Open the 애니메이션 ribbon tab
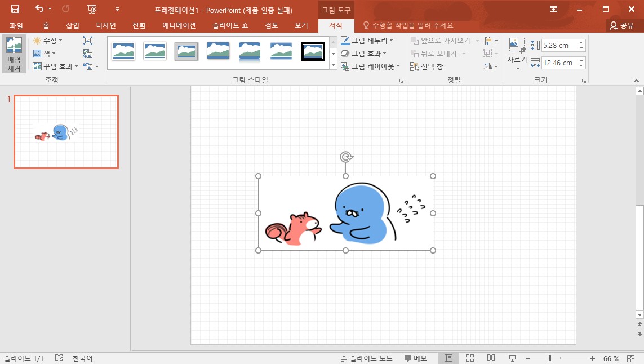The width and height of the screenshot is (644, 364). coord(179,25)
